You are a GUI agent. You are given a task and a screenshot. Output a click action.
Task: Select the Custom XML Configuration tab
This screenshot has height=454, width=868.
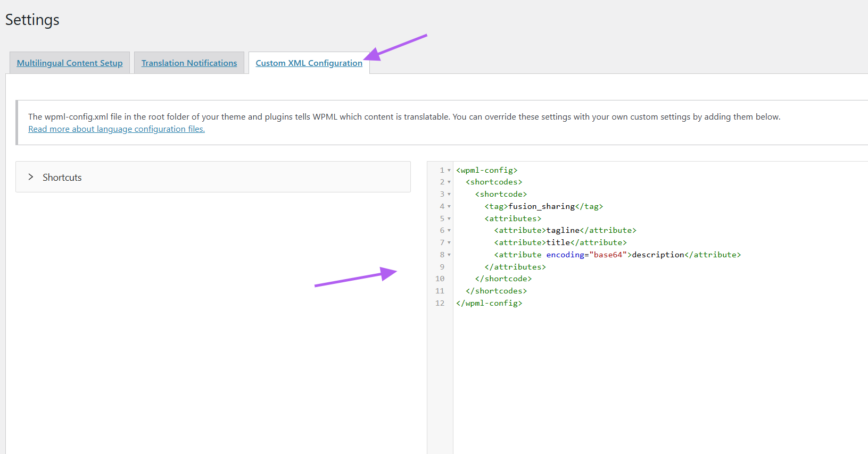[309, 63]
